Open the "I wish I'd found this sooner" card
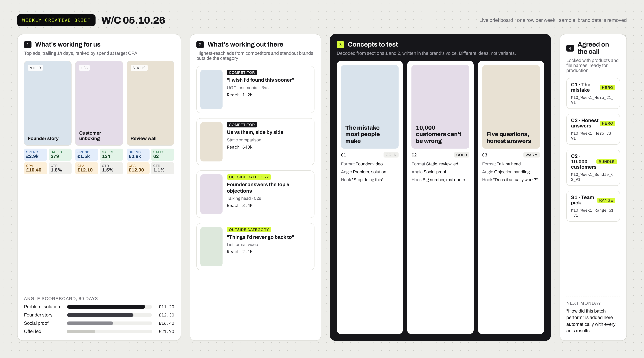The width and height of the screenshot is (644, 358). click(x=255, y=89)
